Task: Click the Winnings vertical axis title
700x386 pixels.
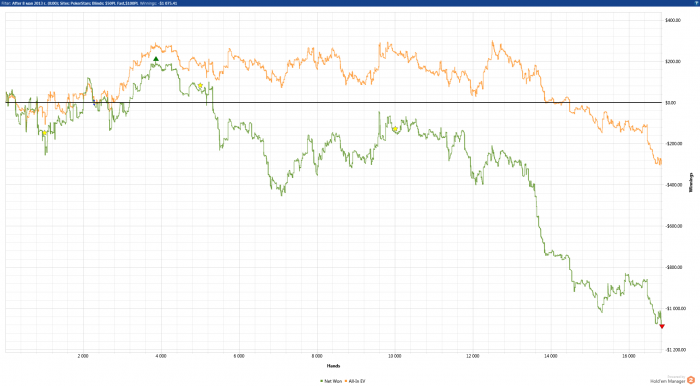Action: (691, 183)
